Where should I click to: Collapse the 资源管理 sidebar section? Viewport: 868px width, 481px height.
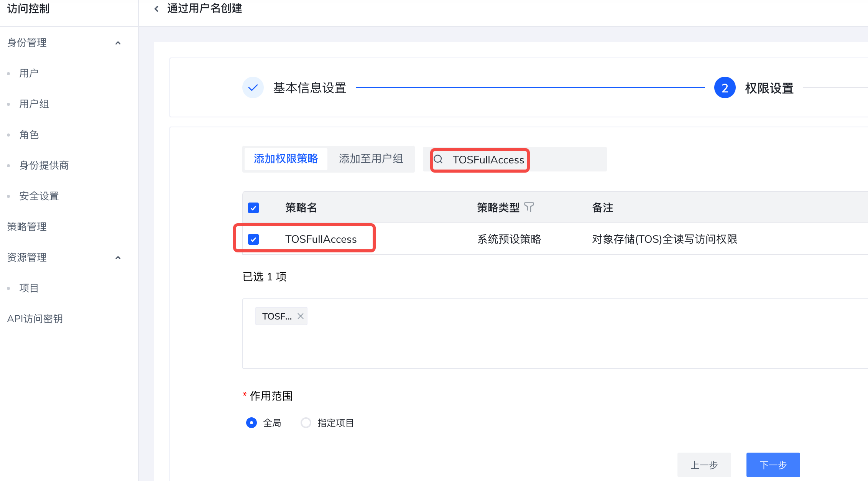tap(118, 258)
